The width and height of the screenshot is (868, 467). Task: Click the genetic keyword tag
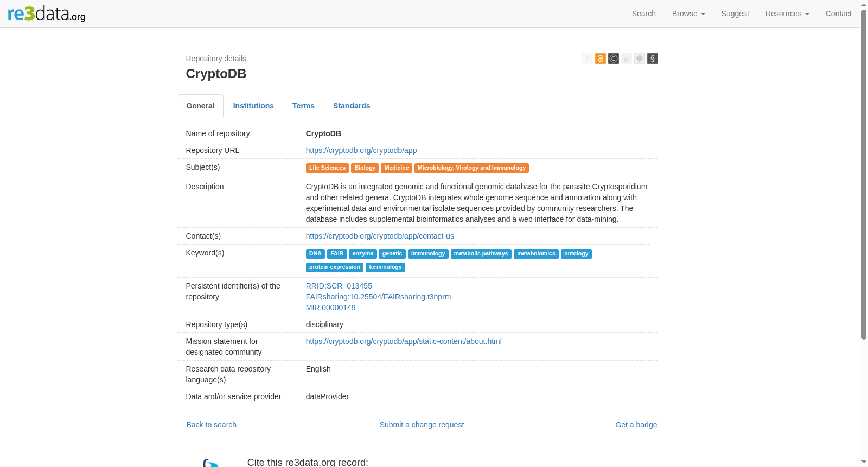[x=392, y=254]
